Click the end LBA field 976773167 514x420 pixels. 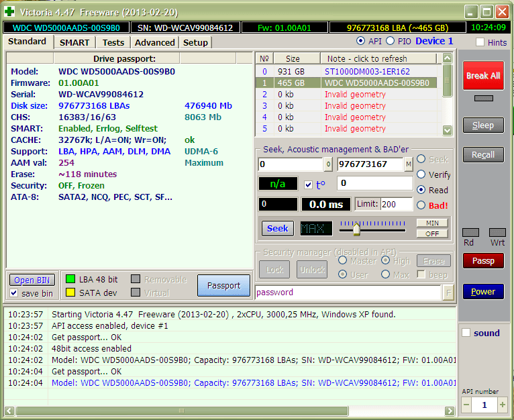(370, 164)
